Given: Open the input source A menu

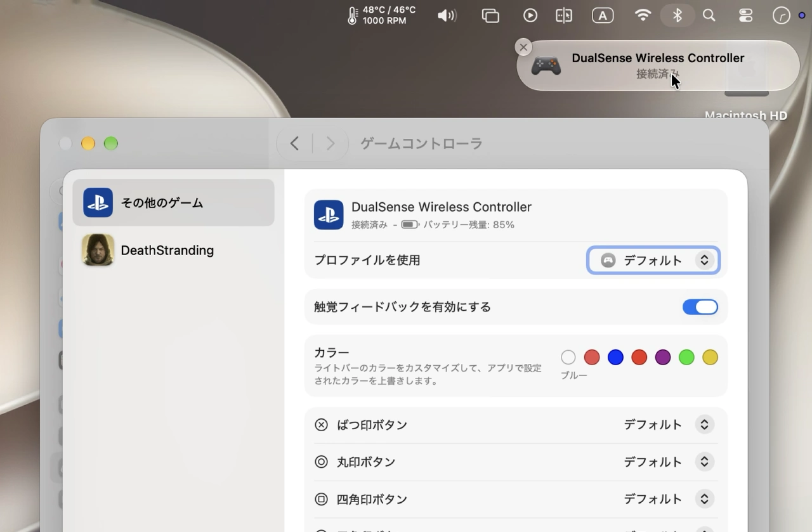Looking at the screenshot, I should [x=603, y=15].
